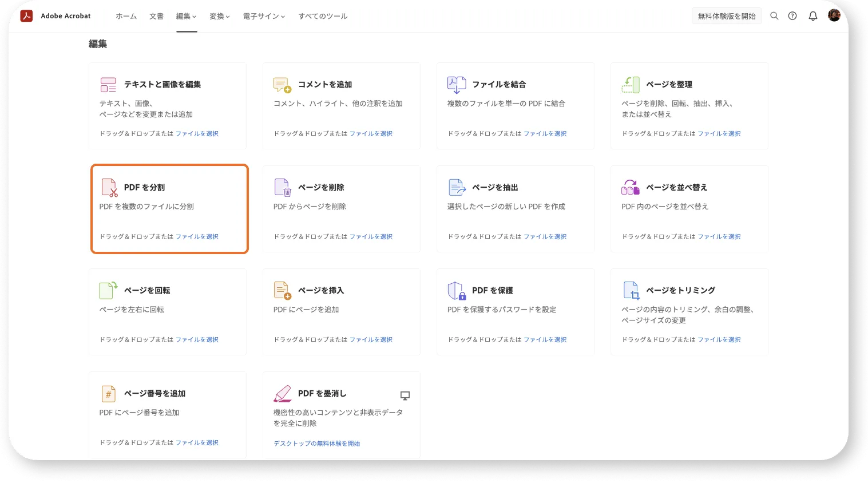Screen dimensions: 868x483
Task: Expand the 電子サイン dropdown menu
Action: click(264, 16)
